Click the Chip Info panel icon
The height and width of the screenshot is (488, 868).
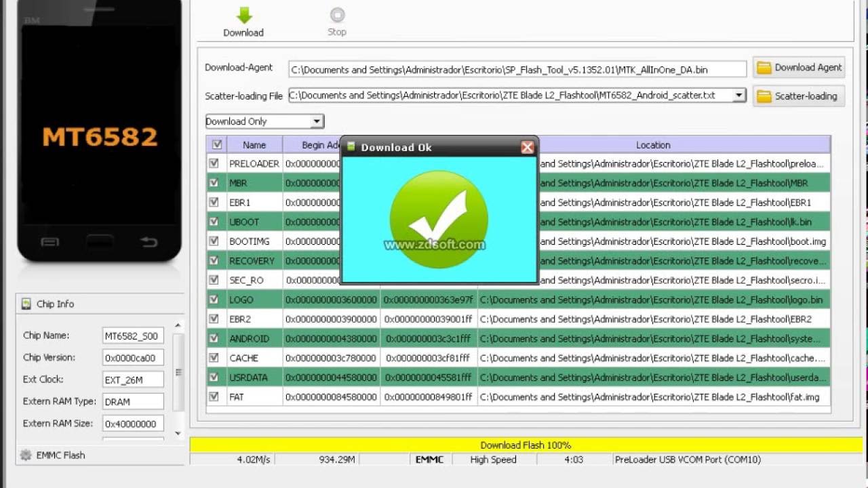(26, 304)
